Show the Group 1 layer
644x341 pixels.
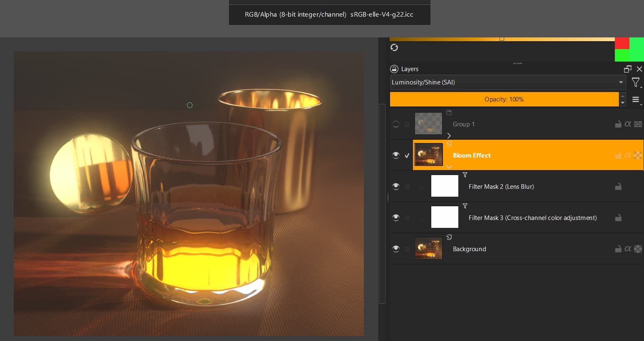click(x=396, y=124)
